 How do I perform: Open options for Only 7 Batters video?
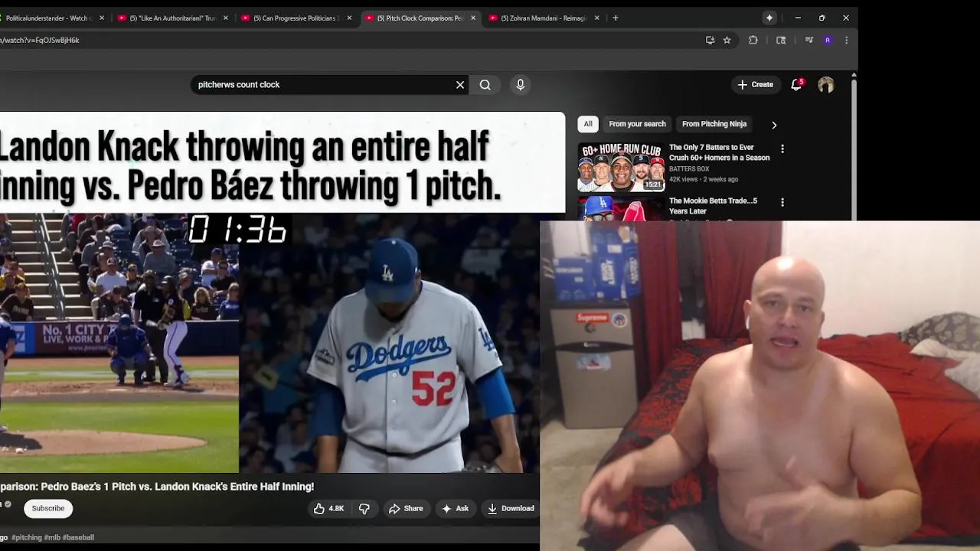tap(782, 148)
